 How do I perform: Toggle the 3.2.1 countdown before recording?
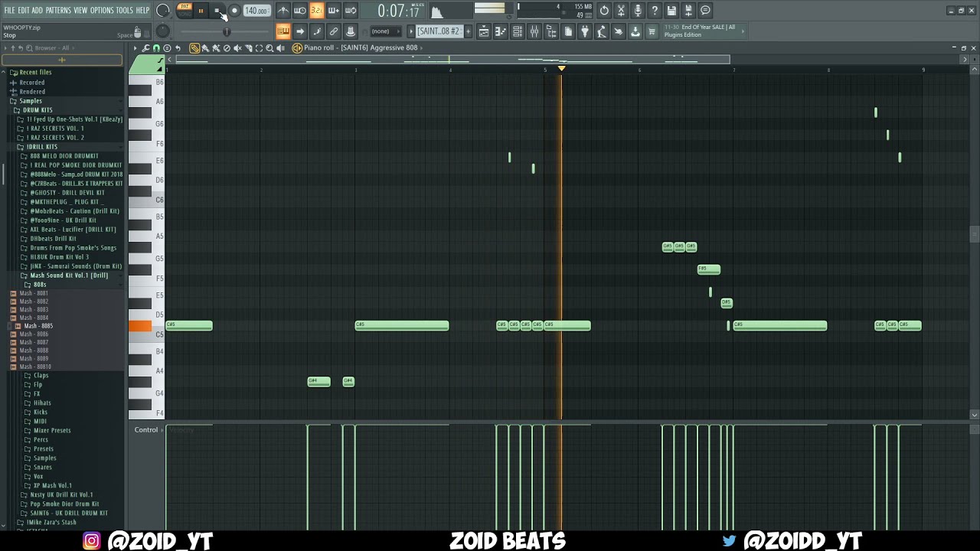point(316,11)
